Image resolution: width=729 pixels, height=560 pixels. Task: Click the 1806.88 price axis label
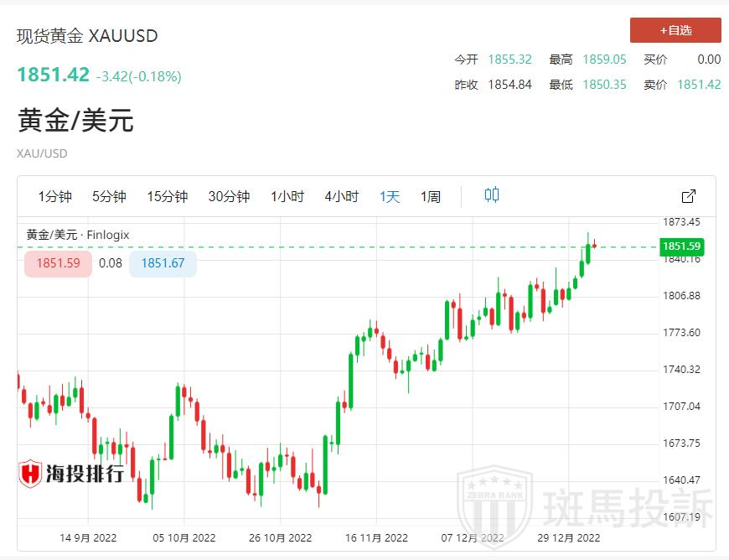tap(682, 296)
